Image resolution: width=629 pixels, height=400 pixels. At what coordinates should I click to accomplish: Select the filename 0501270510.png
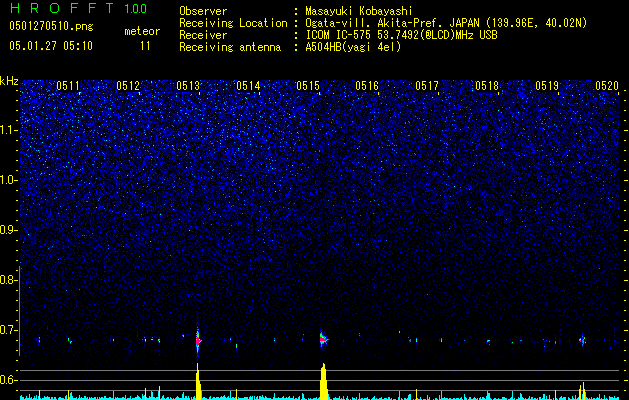(x=51, y=26)
